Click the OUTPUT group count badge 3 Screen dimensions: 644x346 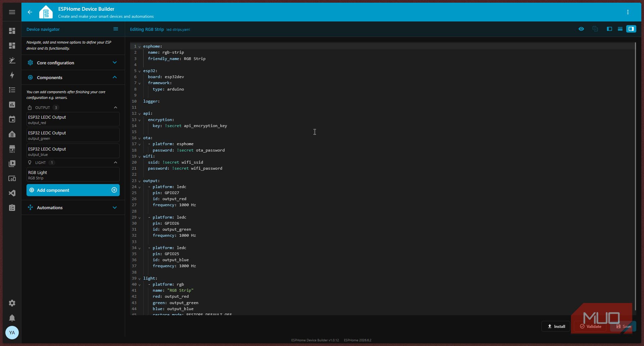tap(56, 108)
